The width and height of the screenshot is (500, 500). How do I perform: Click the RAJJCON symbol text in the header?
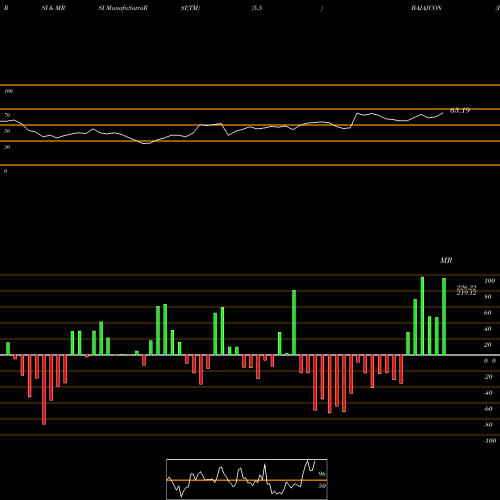click(426, 8)
